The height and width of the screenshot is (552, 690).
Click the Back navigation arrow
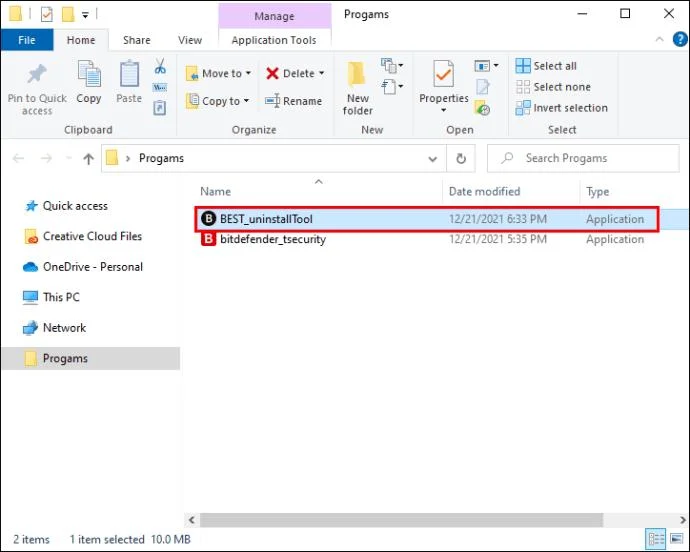[x=18, y=158]
